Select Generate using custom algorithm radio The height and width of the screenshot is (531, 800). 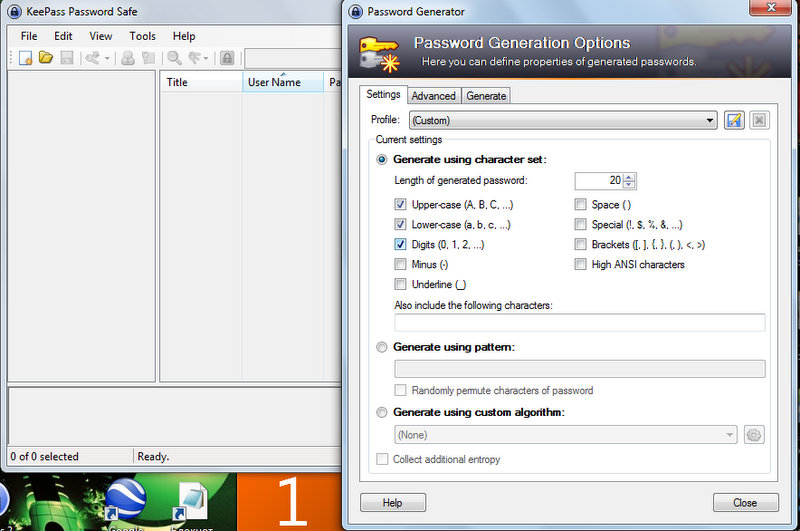coord(382,413)
